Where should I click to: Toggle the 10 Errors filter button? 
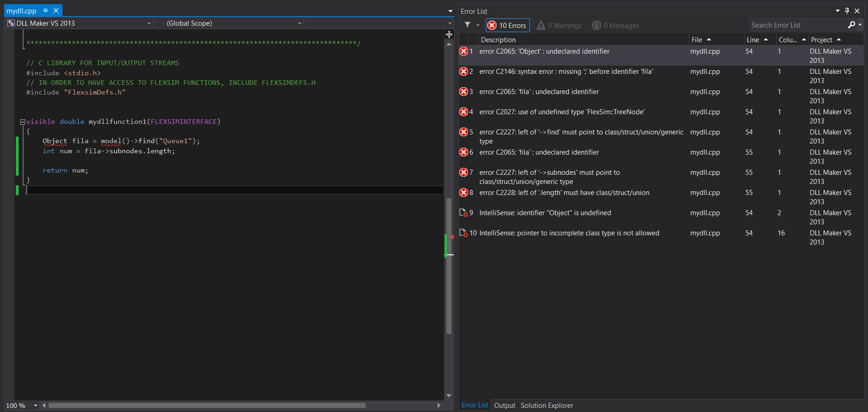click(507, 25)
